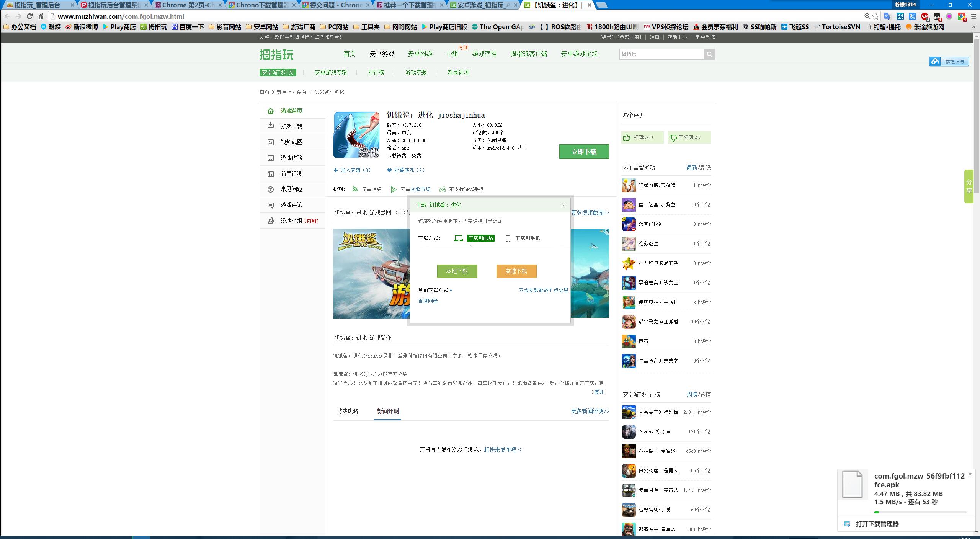Click the thumbs-down 不好玩 rating icon

(673, 137)
